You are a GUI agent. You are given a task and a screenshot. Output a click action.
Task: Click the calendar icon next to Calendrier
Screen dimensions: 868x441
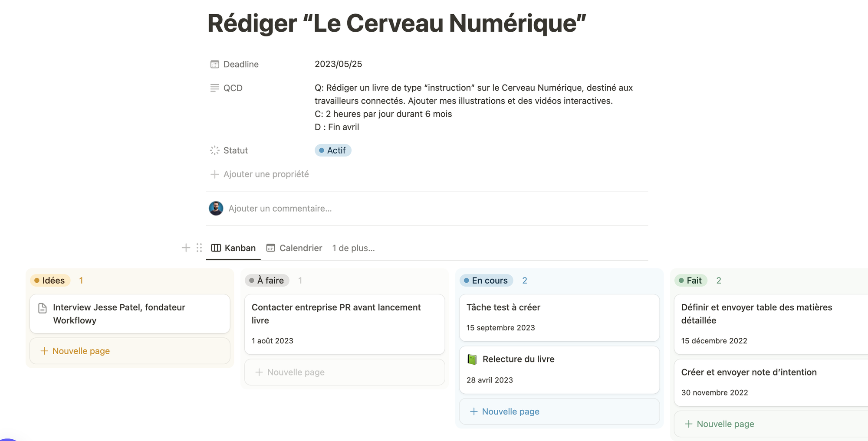click(271, 248)
